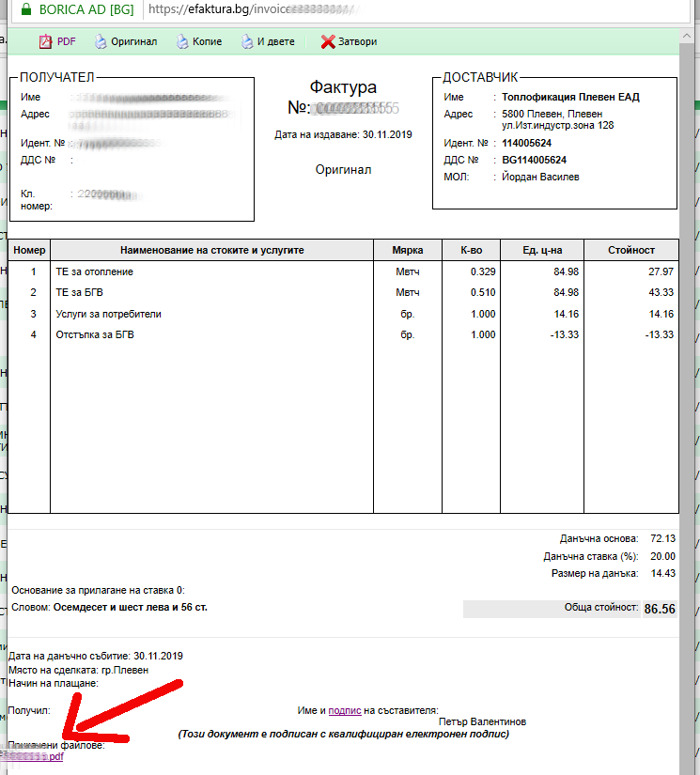Click the Данъчна ставка value 20.00
Screen dimensions: 700x775
pos(663,556)
